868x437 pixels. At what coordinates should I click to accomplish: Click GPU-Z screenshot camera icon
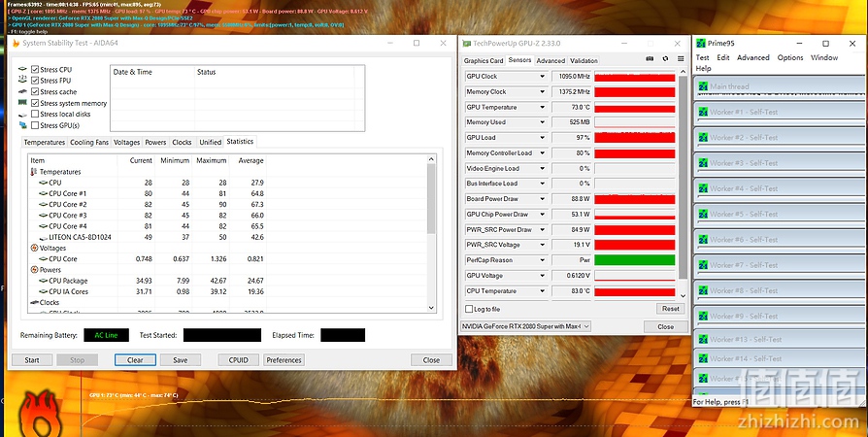point(650,58)
